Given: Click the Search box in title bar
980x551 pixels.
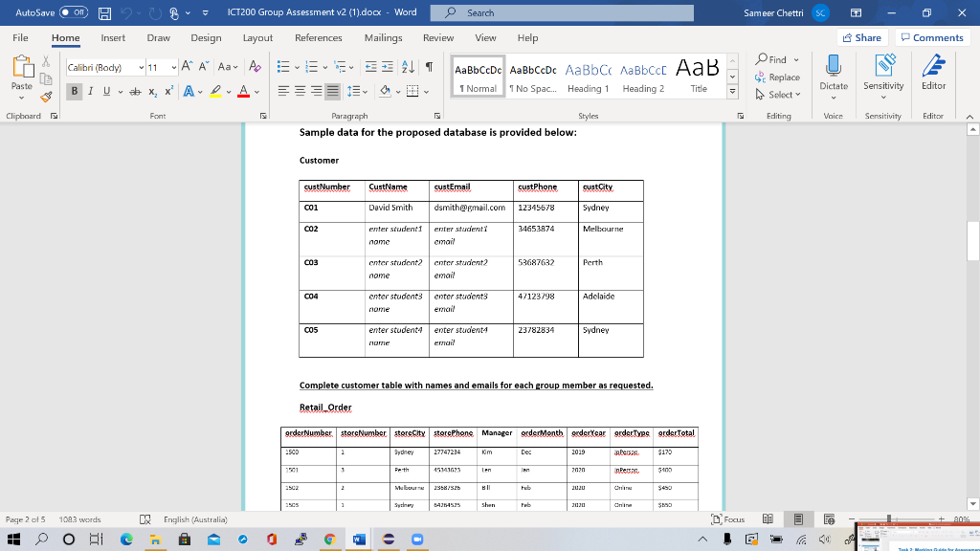Looking at the screenshot, I should pyautogui.click(x=563, y=12).
